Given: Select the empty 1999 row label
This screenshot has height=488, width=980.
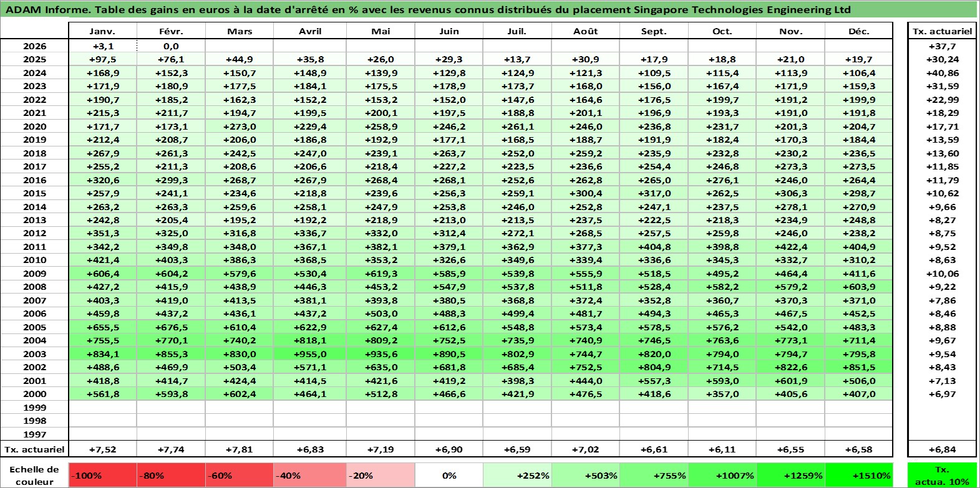Looking at the screenshot, I should click(34, 408).
